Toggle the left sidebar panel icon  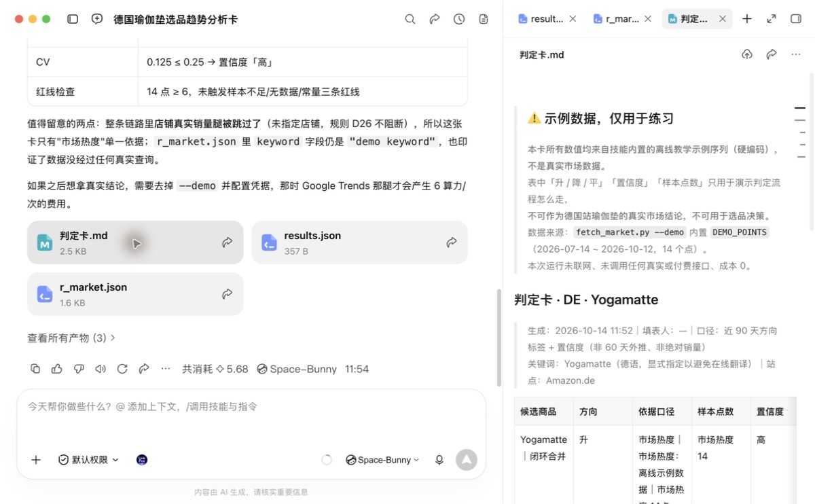(73, 19)
